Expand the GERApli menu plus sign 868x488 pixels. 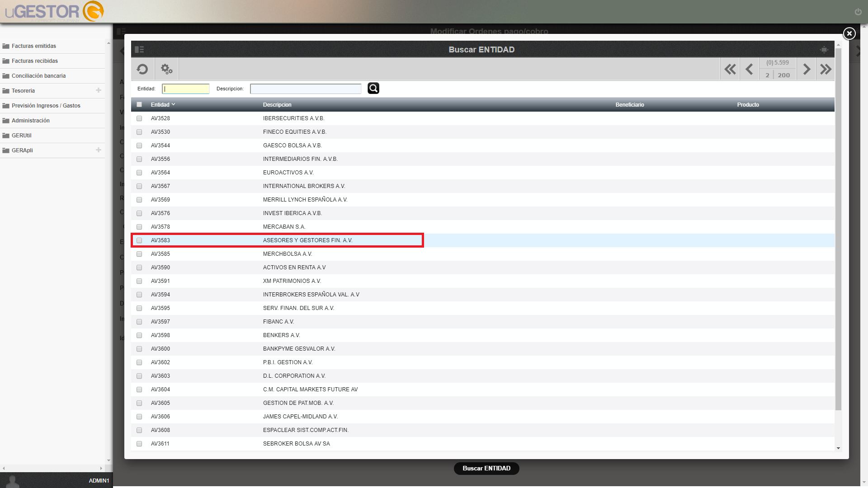[x=99, y=150]
